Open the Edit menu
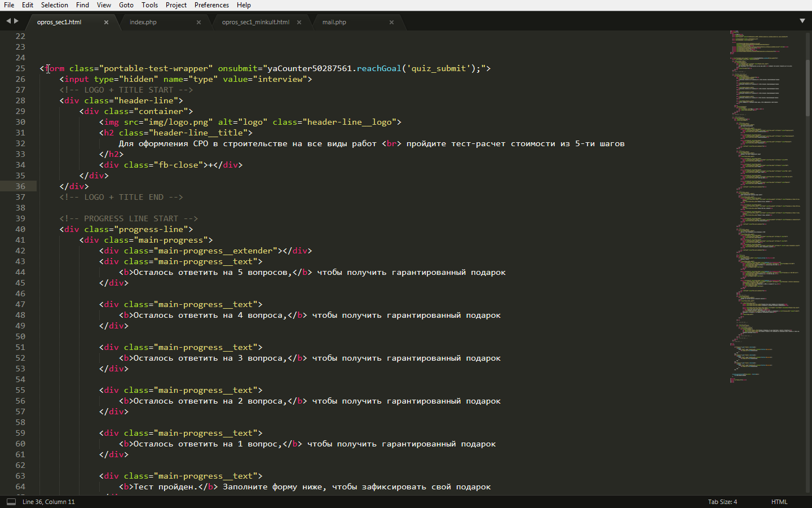Screen dimensions: 812x508 coord(28,5)
